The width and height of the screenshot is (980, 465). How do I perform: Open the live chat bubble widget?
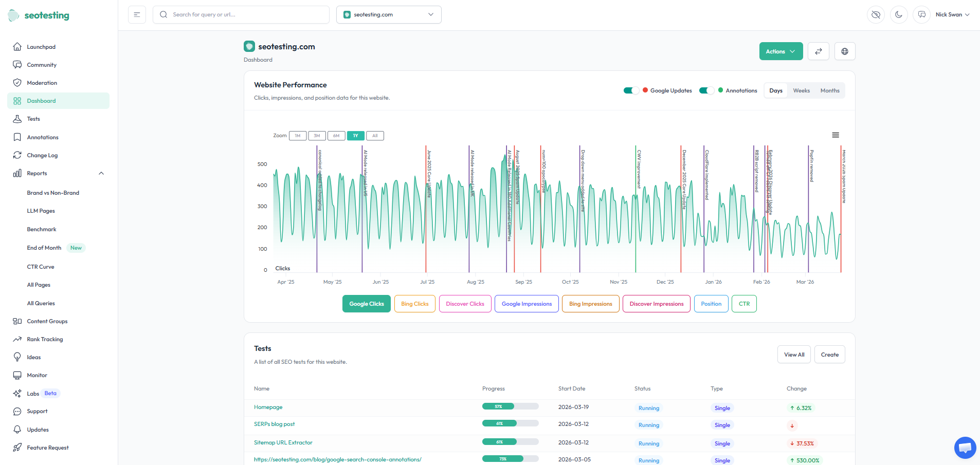click(965, 448)
